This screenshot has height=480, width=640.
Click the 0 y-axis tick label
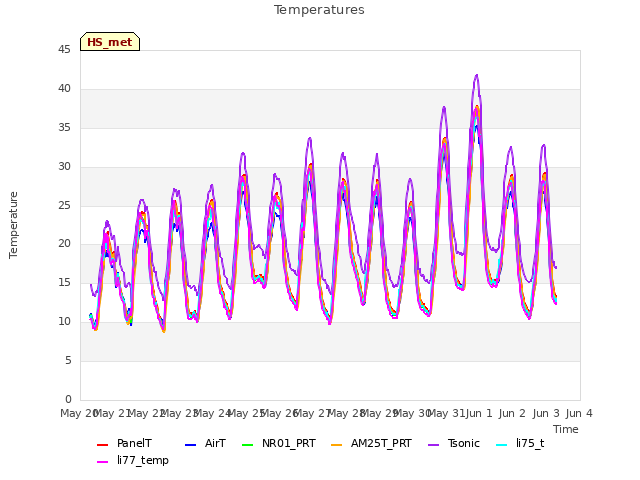[x=68, y=399]
